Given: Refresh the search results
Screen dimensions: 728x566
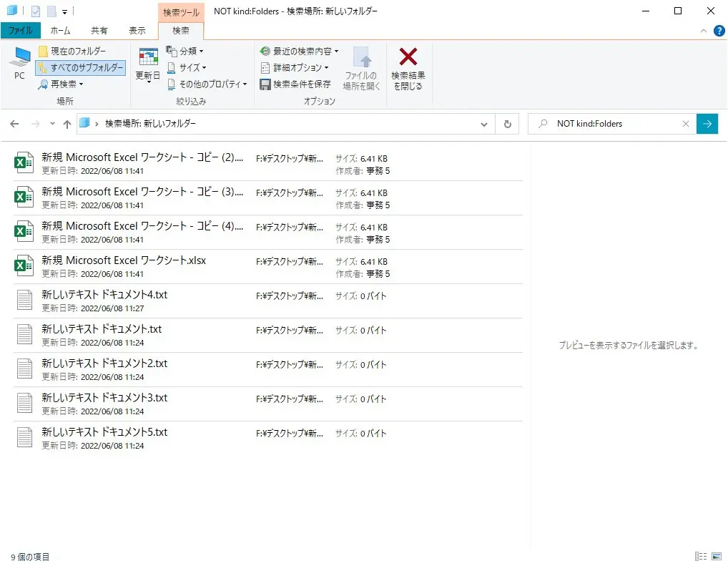Looking at the screenshot, I should click(507, 123).
